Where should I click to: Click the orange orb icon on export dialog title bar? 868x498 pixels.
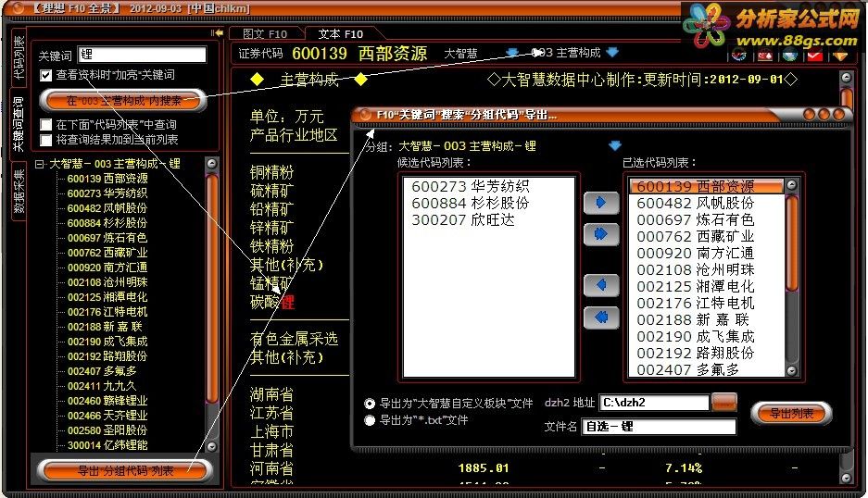click(365, 115)
